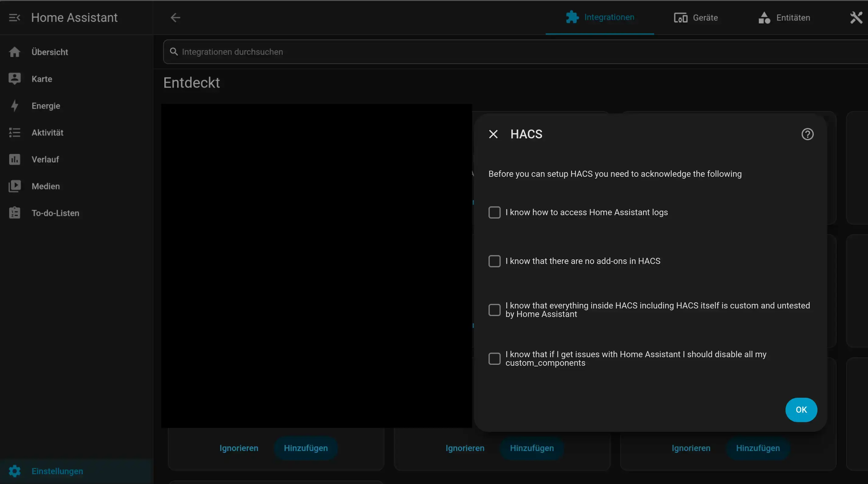The width and height of the screenshot is (868, 484).
Task: Click the HACS dialog title
Action: click(526, 134)
